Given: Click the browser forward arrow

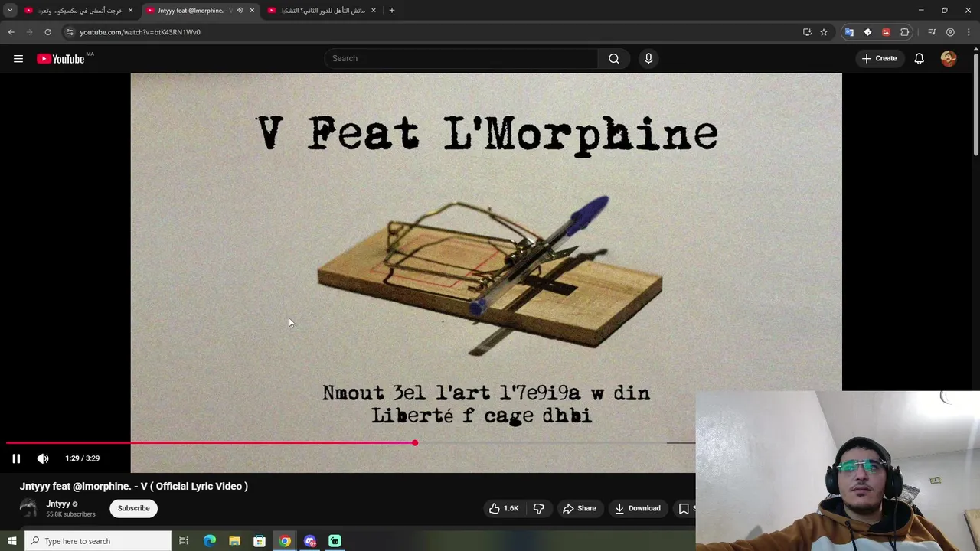Looking at the screenshot, I should (x=29, y=32).
